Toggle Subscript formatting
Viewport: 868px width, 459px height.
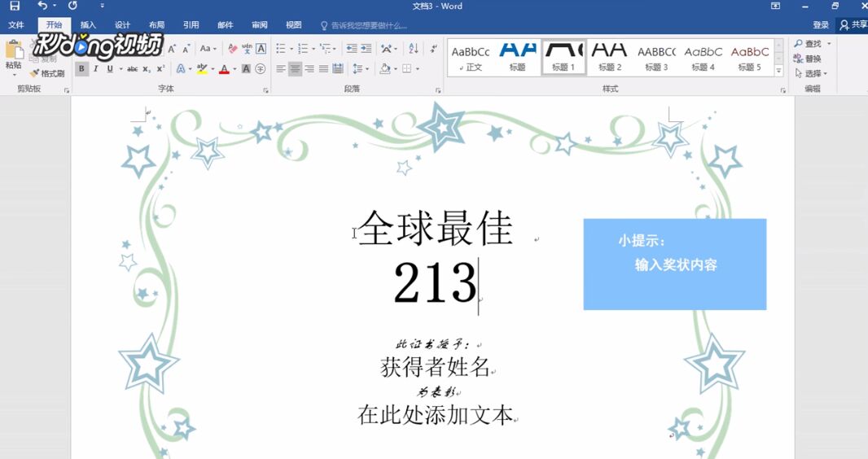tap(146, 68)
